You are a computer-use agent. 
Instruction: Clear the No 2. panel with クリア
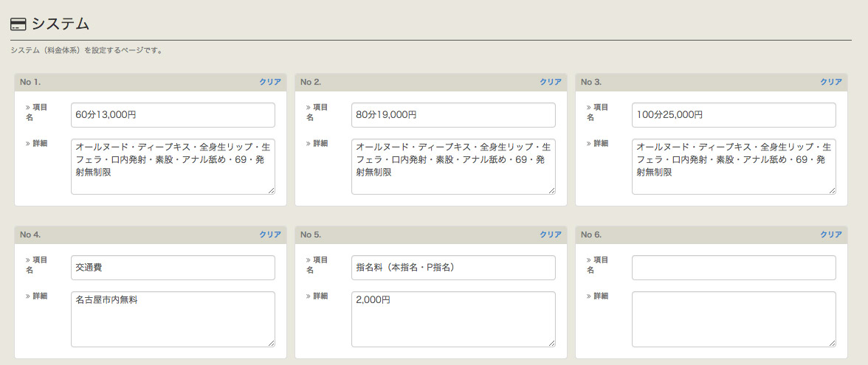(551, 82)
